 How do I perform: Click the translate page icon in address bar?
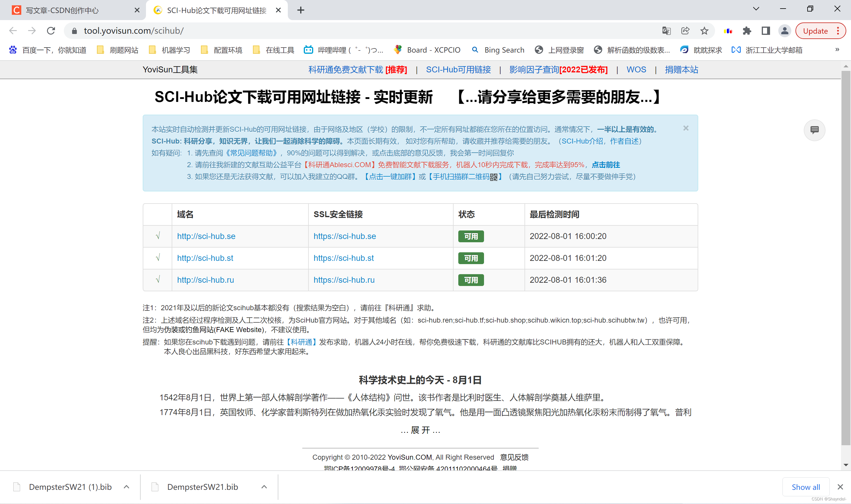(666, 31)
